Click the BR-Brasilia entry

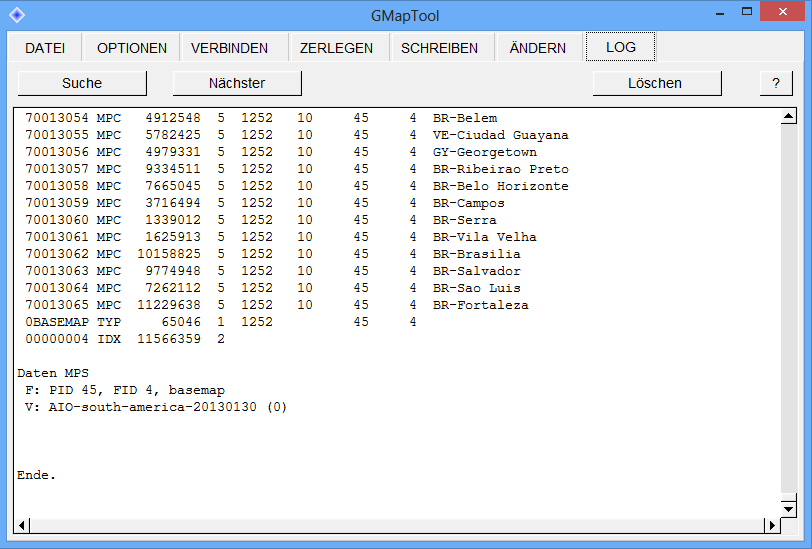tap(273, 254)
